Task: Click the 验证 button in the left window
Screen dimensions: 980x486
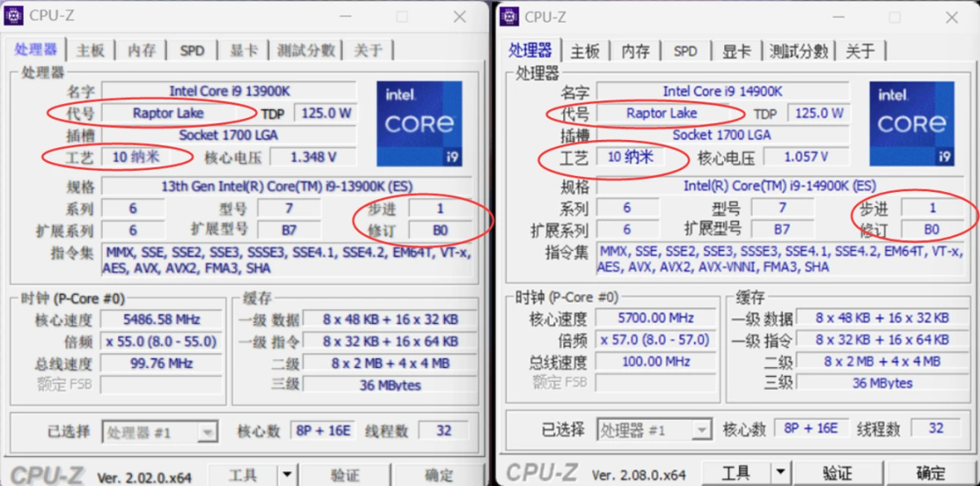Action: [x=345, y=475]
